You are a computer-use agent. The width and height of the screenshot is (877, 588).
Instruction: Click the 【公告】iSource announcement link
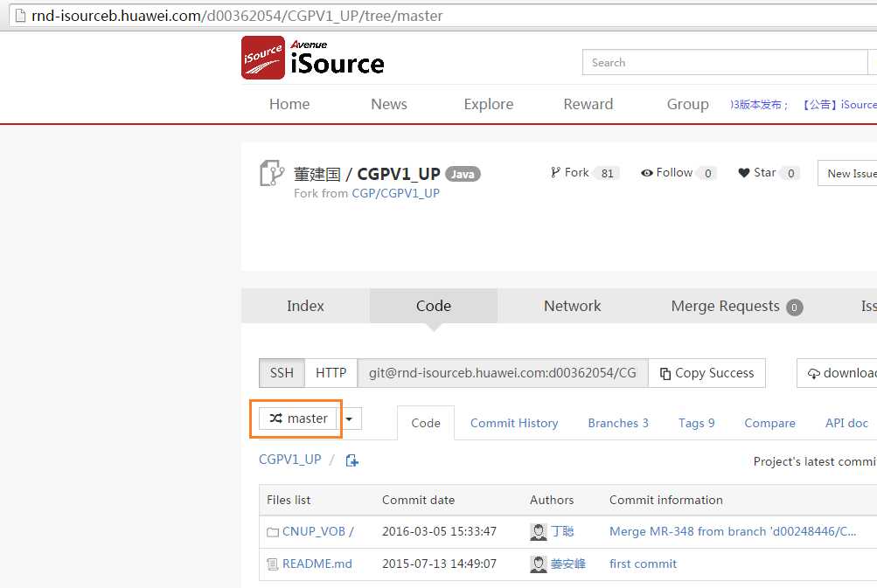tap(840, 105)
